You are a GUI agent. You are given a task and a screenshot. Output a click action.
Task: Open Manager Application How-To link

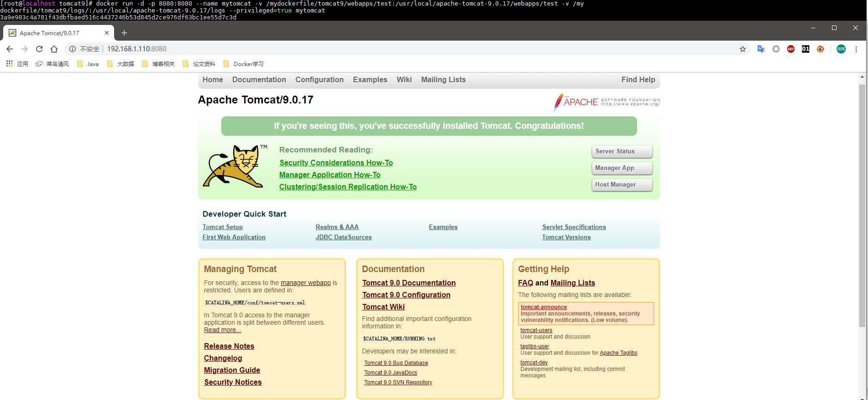pos(330,175)
